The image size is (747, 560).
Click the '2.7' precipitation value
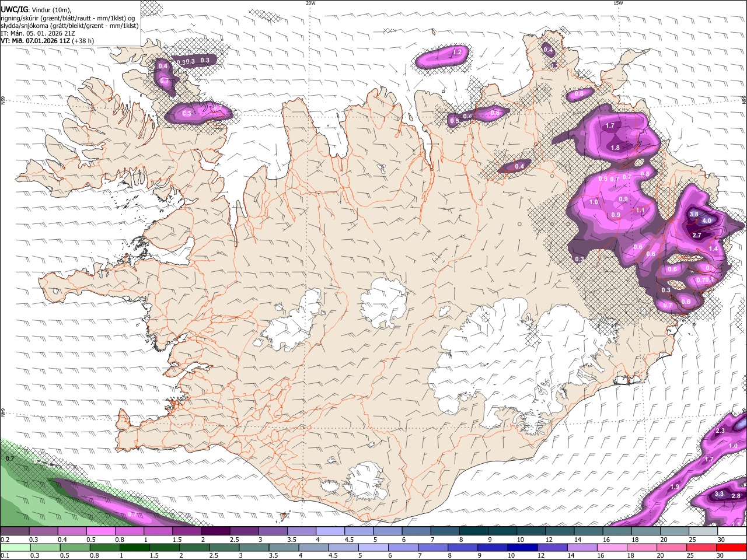(x=697, y=236)
